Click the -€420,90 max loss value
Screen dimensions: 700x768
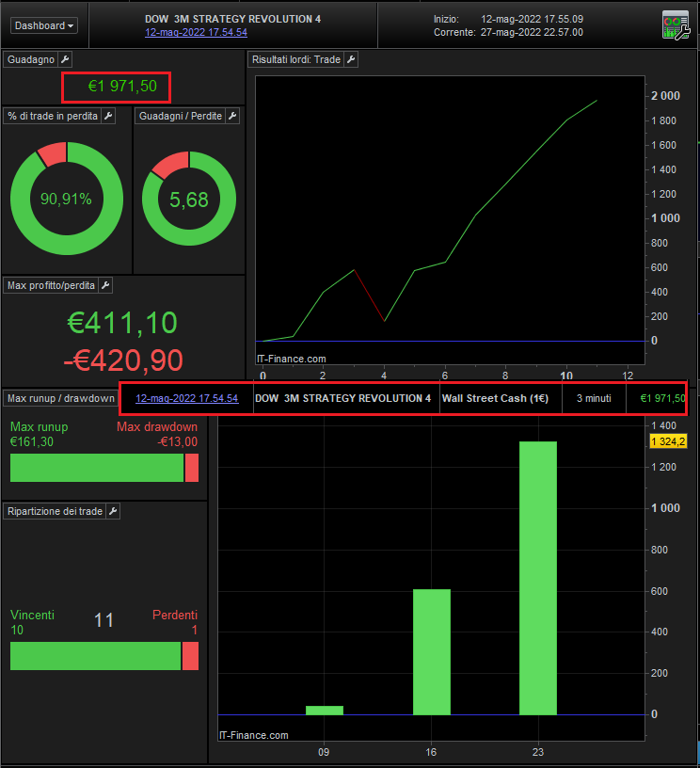[x=123, y=360]
